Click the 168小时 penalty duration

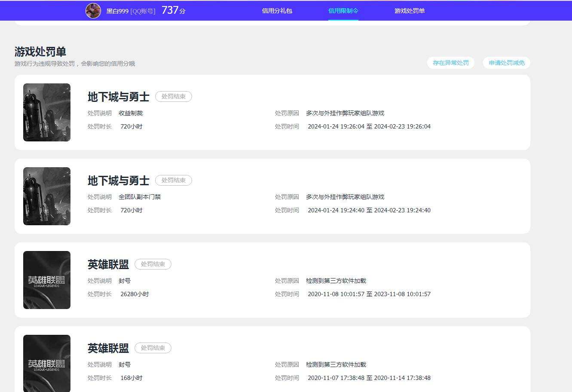coord(132,378)
